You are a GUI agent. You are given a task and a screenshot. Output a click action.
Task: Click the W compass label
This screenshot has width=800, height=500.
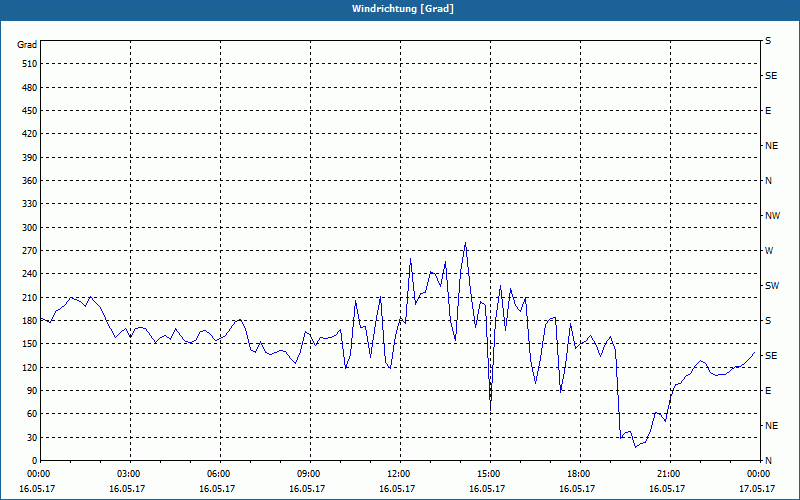click(769, 251)
